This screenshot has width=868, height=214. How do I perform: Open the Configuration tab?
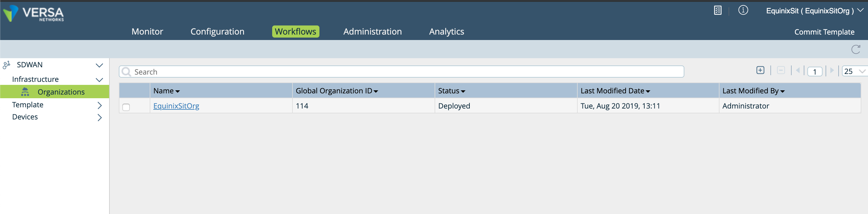(x=217, y=31)
